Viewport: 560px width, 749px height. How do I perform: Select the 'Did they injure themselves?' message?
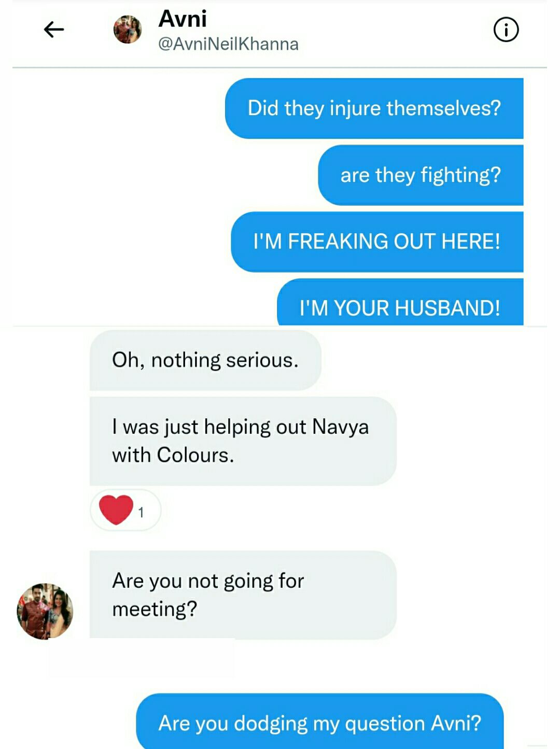(374, 108)
